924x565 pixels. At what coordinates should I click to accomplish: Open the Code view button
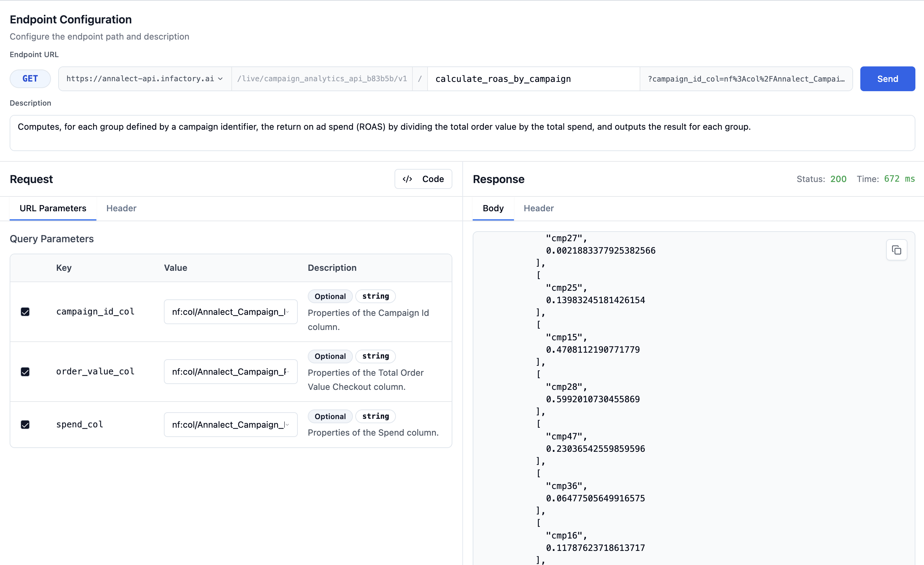point(423,179)
